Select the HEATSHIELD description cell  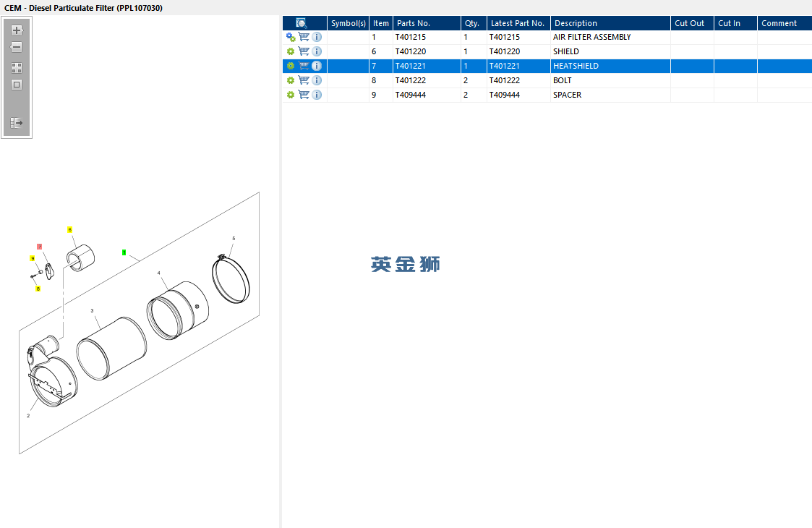(610, 66)
